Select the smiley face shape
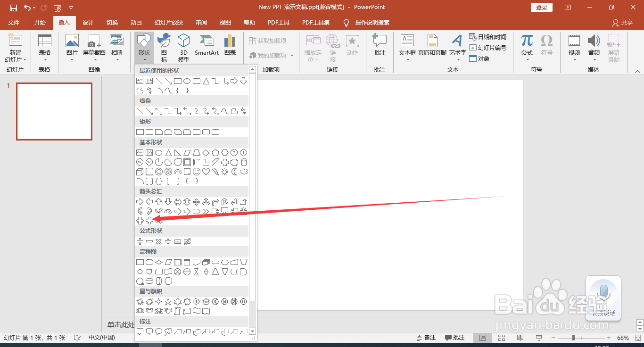644x347 pixels. 197,172
